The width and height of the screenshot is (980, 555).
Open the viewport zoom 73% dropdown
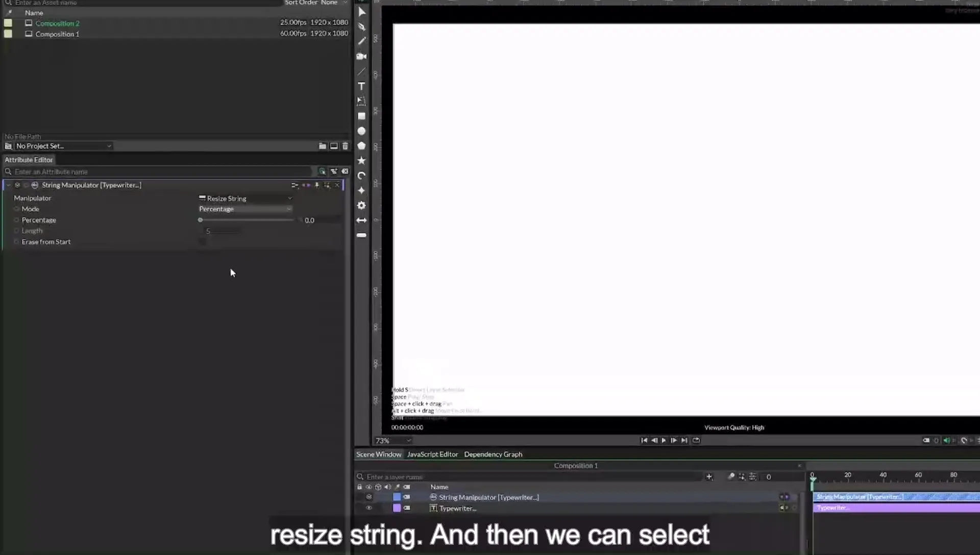tap(393, 441)
